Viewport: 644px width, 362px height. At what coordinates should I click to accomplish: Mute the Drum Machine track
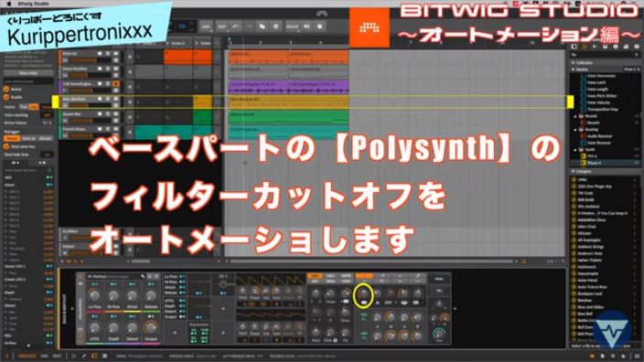point(116,69)
